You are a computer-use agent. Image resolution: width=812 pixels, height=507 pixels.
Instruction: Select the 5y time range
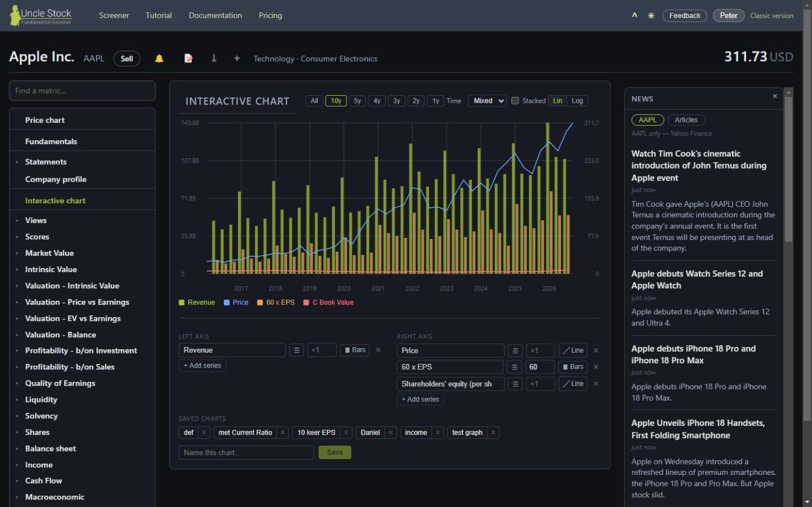coord(357,100)
